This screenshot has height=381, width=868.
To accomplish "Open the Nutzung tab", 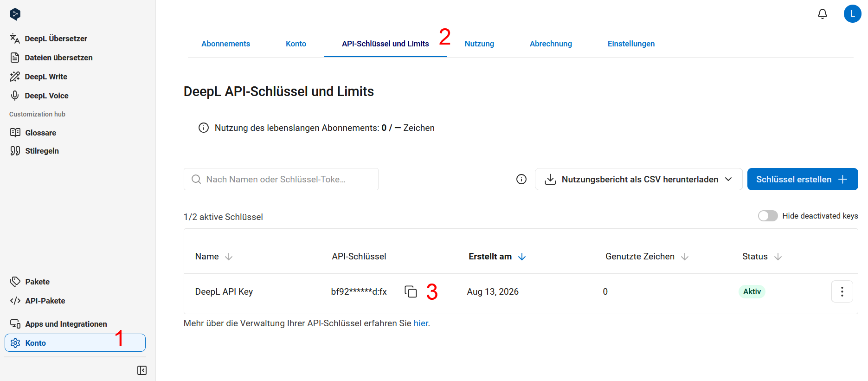I will (479, 44).
